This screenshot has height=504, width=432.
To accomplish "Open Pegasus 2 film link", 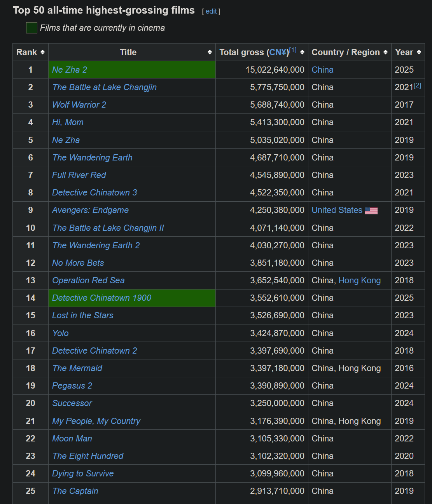I will pos(72,386).
